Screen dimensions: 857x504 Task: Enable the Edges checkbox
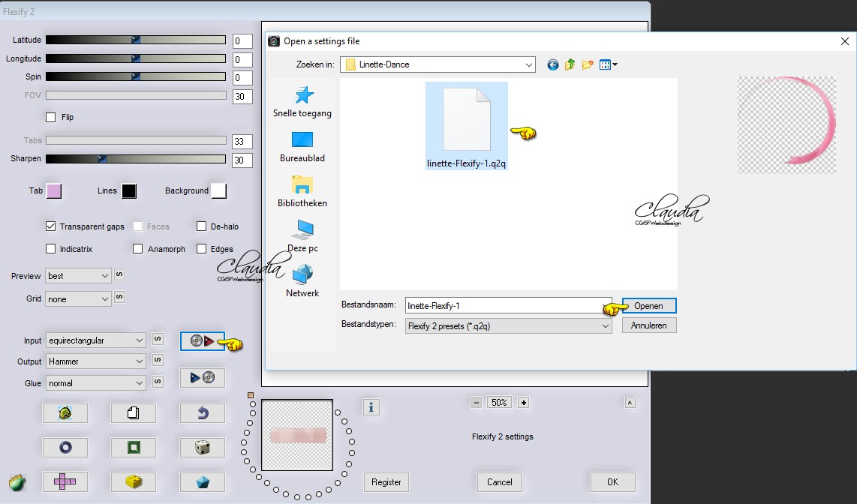pyautogui.click(x=202, y=248)
